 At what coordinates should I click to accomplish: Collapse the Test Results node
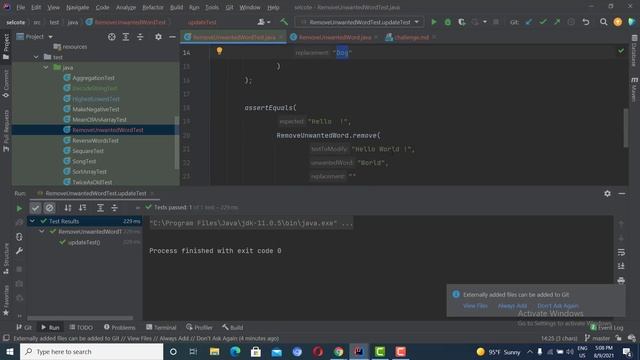coord(32,221)
